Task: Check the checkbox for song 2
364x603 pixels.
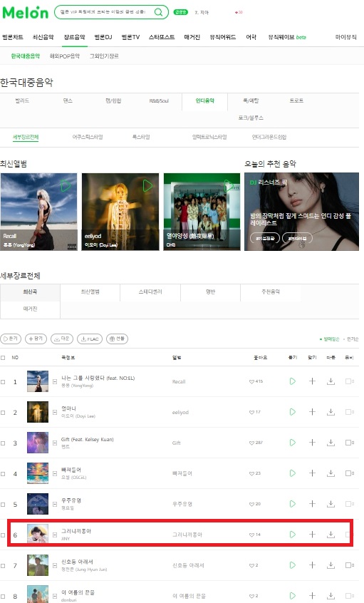Action: click(3, 412)
